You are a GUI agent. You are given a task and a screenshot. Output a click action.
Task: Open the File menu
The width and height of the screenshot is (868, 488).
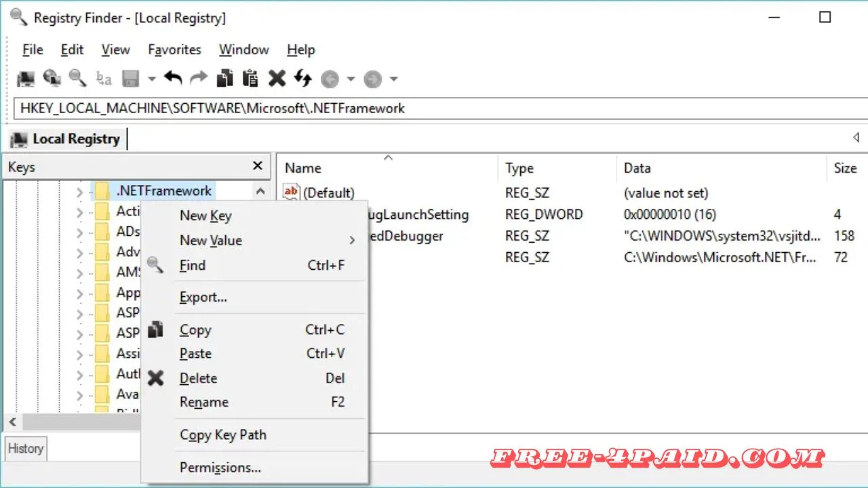33,49
